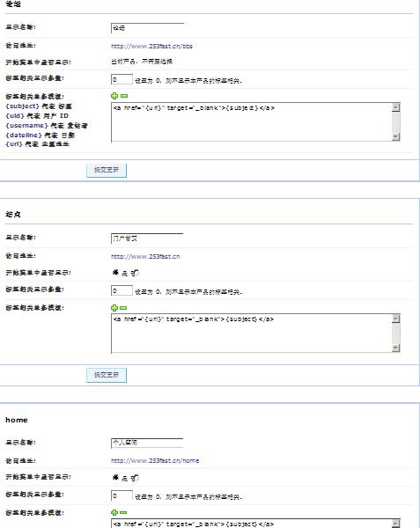The image size is (420, 528).
Task: Select first radio option in home section
Action: point(115,477)
